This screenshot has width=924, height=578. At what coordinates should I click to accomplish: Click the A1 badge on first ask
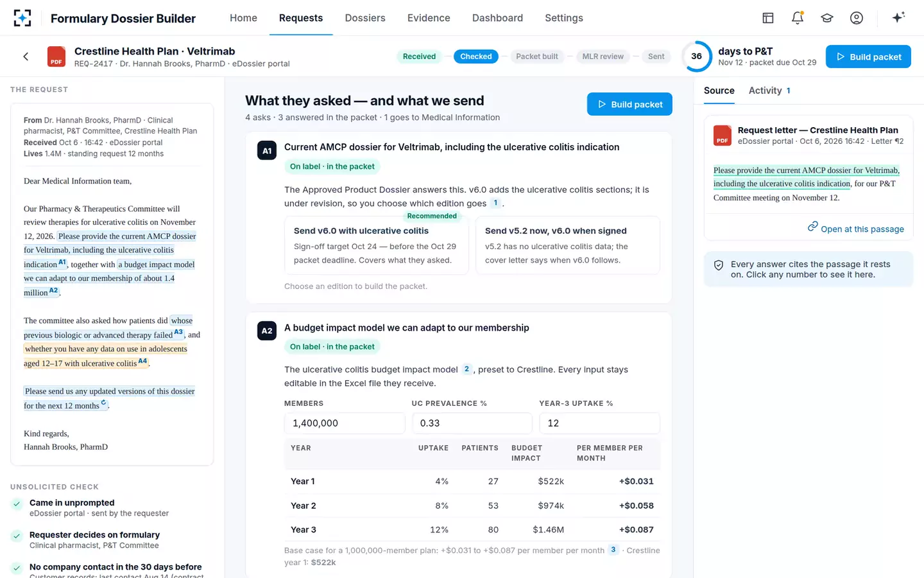click(267, 151)
